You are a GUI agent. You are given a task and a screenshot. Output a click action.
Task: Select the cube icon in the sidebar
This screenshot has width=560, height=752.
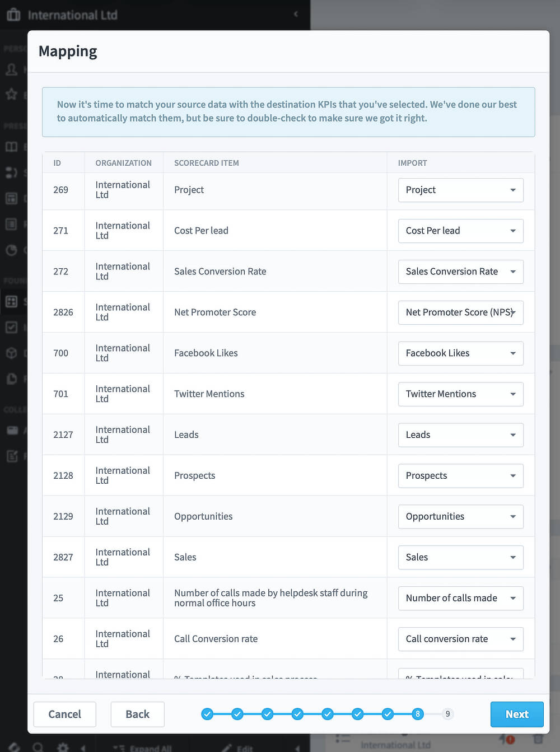[x=13, y=352]
